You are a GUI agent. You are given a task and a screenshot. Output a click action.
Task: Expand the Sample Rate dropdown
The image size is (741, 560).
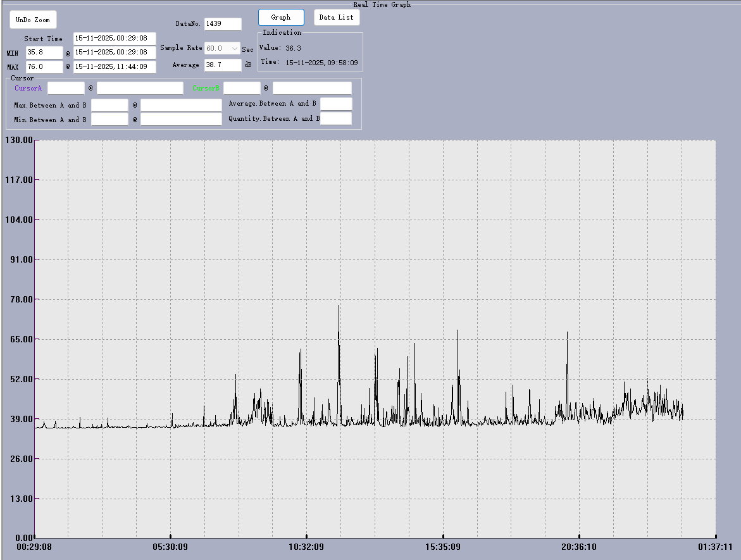point(223,48)
